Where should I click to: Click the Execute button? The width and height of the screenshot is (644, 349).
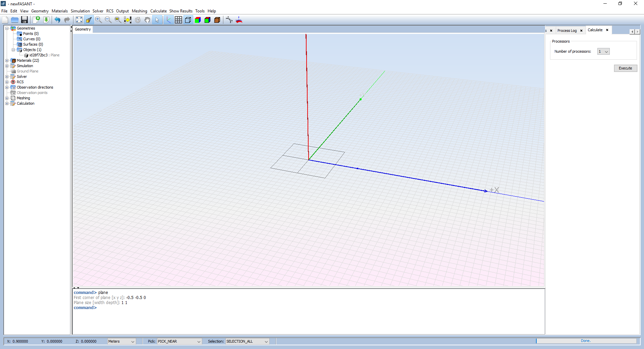coord(625,68)
